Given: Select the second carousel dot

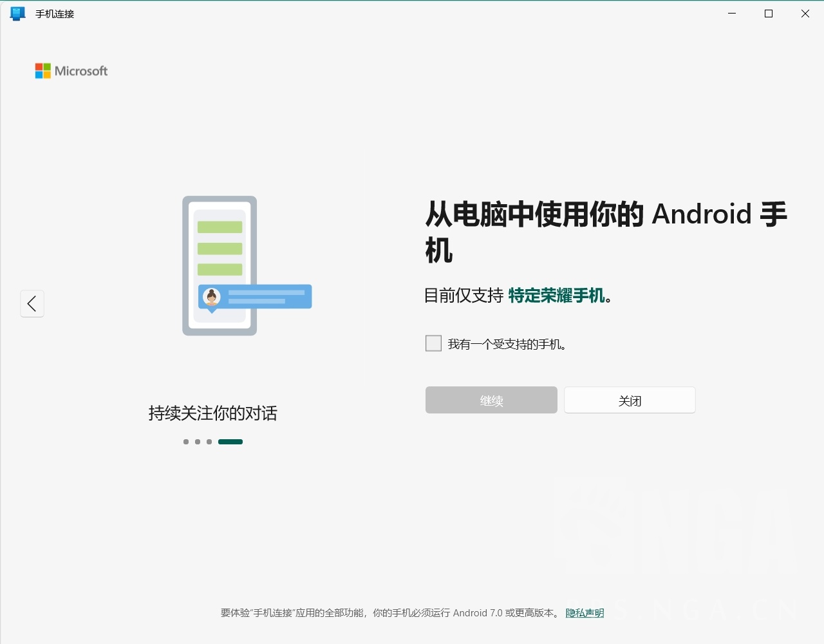Looking at the screenshot, I should click(197, 442).
